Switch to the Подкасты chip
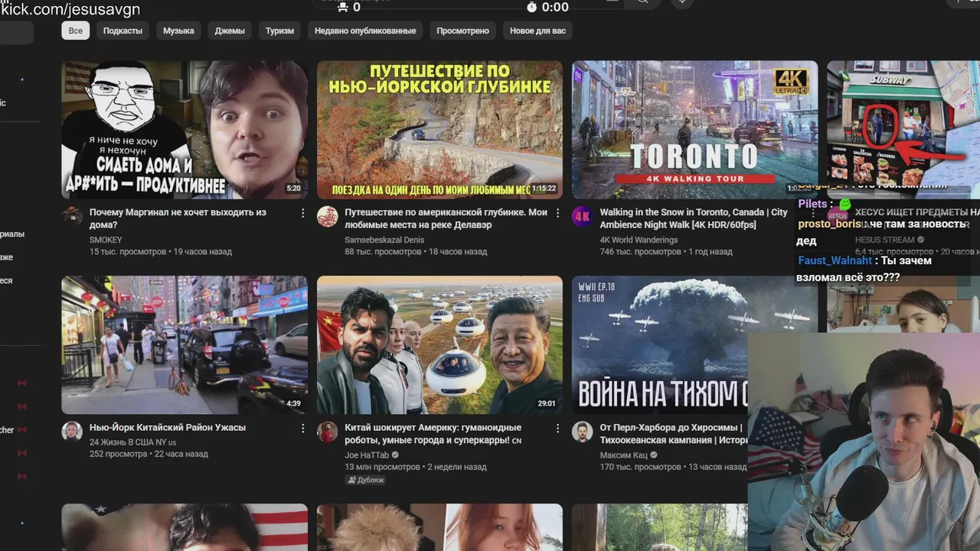This screenshot has width=980, height=551. pos(122,31)
